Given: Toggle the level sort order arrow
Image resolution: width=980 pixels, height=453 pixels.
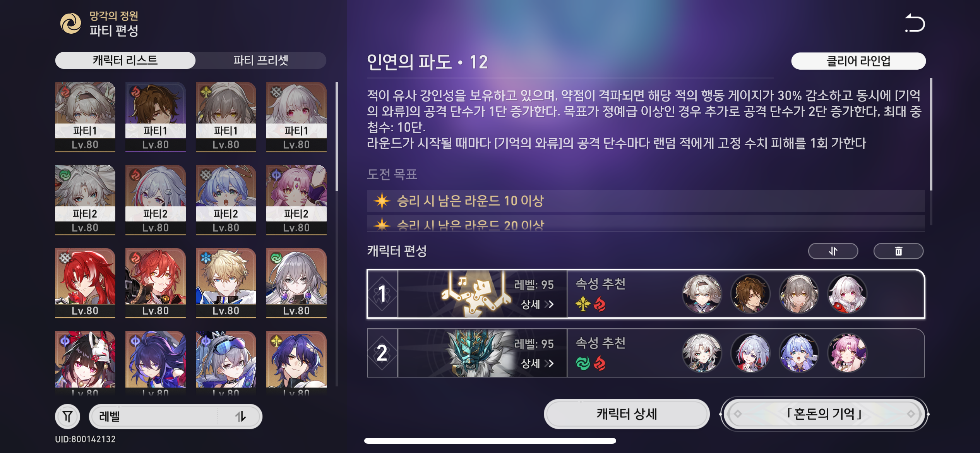Looking at the screenshot, I should click(x=240, y=417).
